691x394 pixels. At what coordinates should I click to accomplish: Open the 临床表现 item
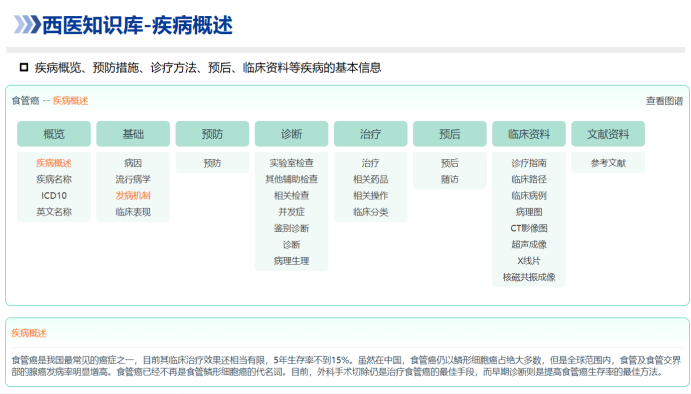[x=133, y=212]
